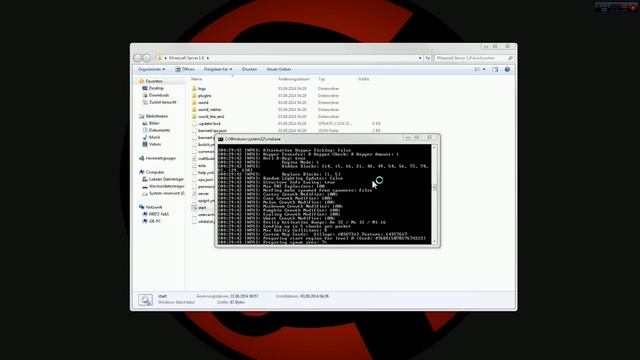Open the Dokumente library
Image resolution: width=640 pixels, height=360 pixels.
[x=156, y=130]
